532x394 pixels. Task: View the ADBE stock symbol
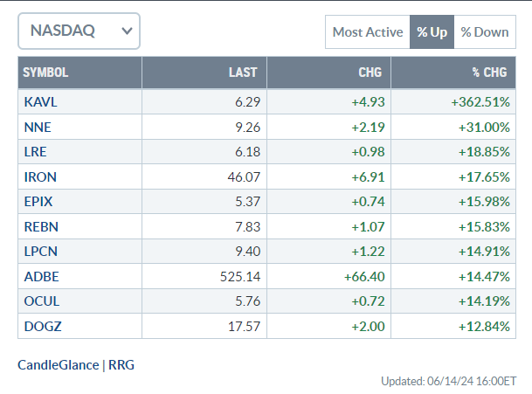40,279
